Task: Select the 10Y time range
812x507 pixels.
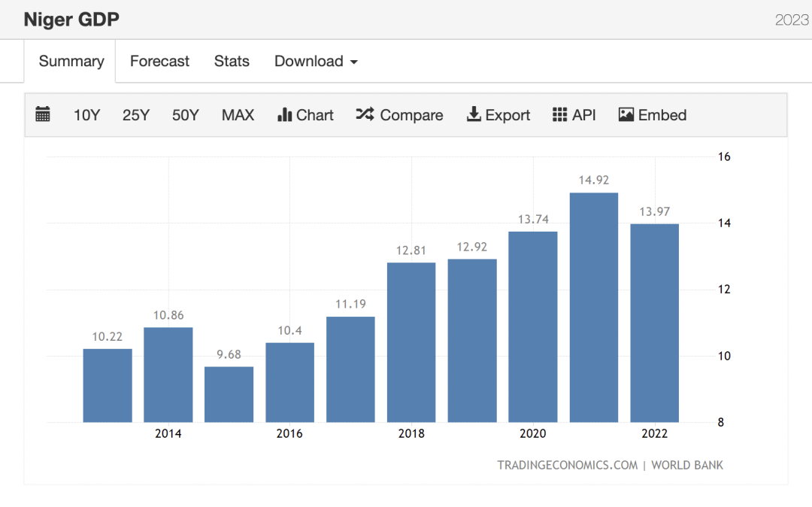Action: pyautogui.click(x=86, y=115)
